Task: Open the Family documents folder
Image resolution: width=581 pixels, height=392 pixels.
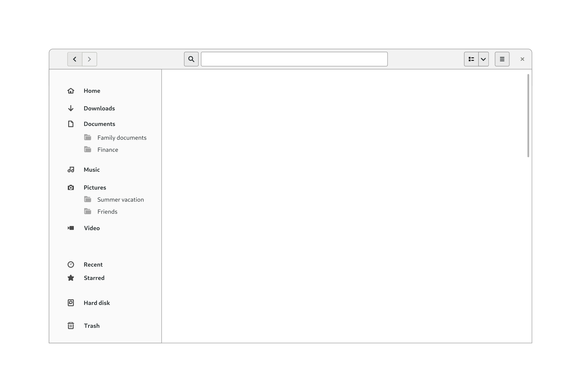Action: pyautogui.click(x=122, y=138)
